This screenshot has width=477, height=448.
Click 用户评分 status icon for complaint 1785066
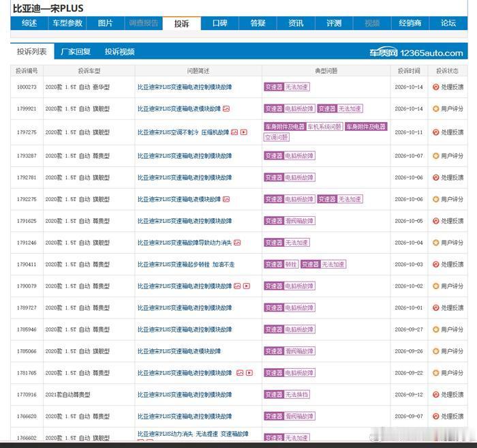tap(435, 351)
